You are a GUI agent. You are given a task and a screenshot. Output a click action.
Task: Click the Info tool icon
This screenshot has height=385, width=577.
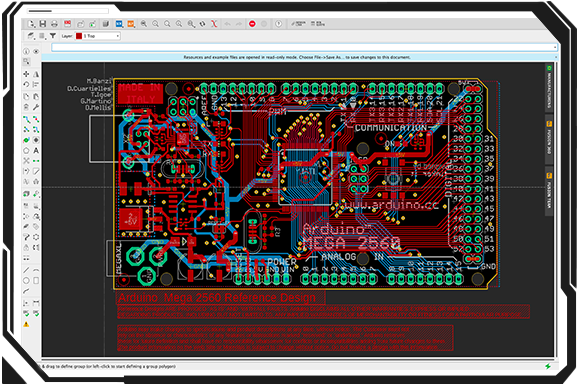coord(26,51)
